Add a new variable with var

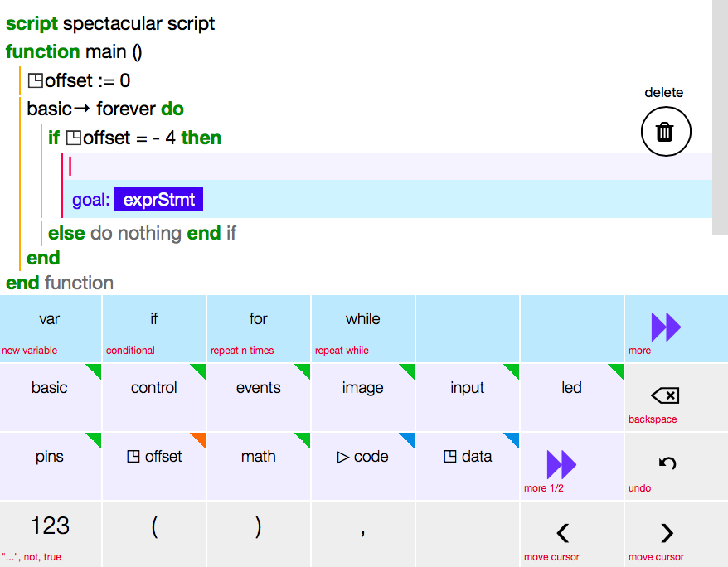tap(50, 319)
